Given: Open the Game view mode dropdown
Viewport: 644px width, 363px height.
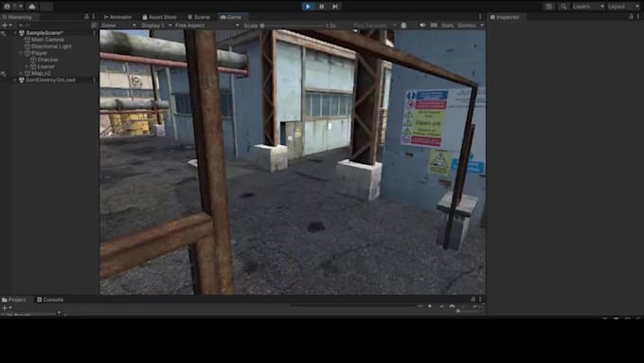Looking at the screenshot, I should tap(118, 26).
